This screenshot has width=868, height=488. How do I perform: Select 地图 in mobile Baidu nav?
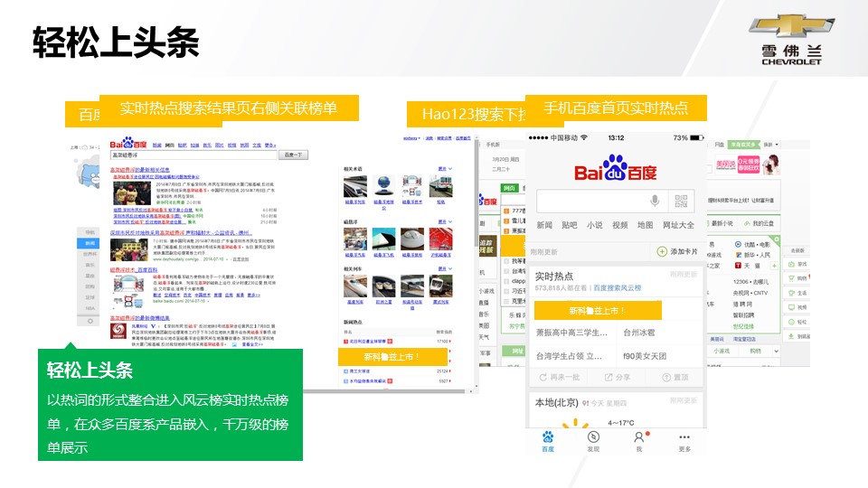[645, 225]
